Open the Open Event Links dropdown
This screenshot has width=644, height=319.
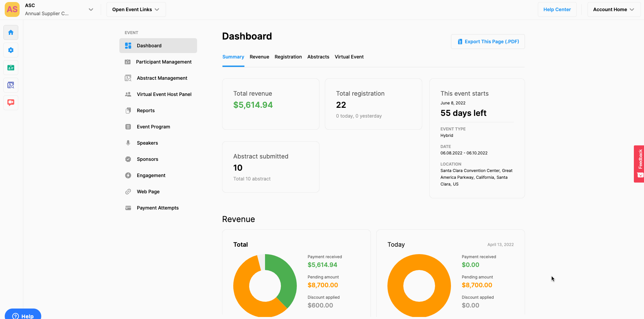136,9
